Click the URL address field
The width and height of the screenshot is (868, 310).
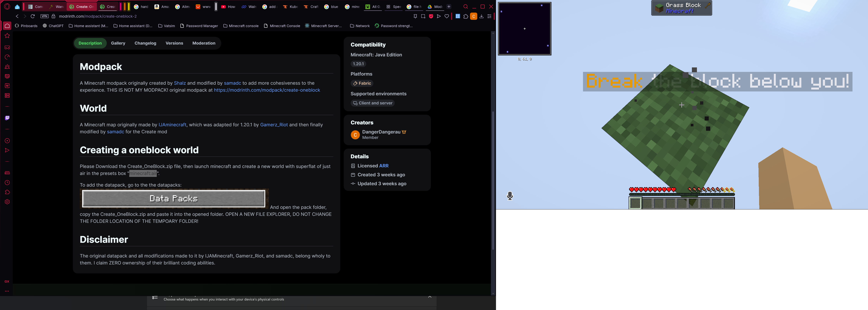point(232,16)
